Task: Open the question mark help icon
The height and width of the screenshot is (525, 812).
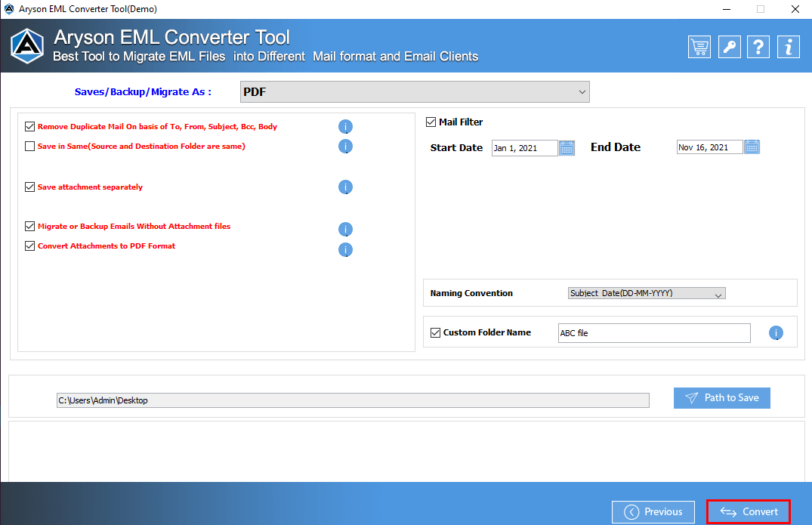Action: (758, 47)
